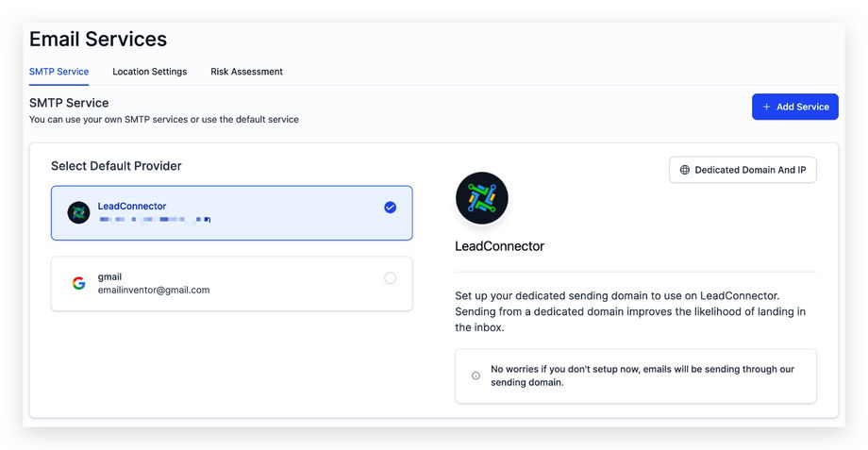Click the large LeadConnector logo
The width and height of the screenshot is (868, 450).
[481, 198]
